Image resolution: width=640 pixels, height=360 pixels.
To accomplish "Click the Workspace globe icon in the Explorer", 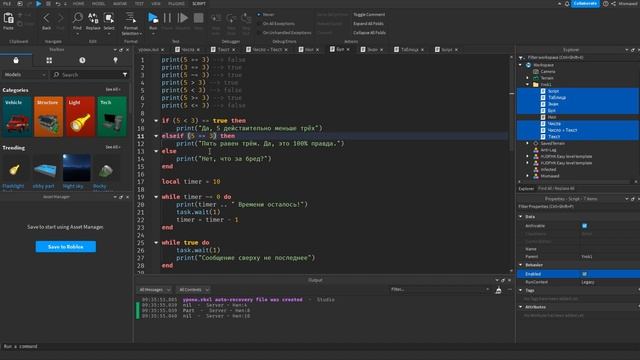I will coord(529,65).
